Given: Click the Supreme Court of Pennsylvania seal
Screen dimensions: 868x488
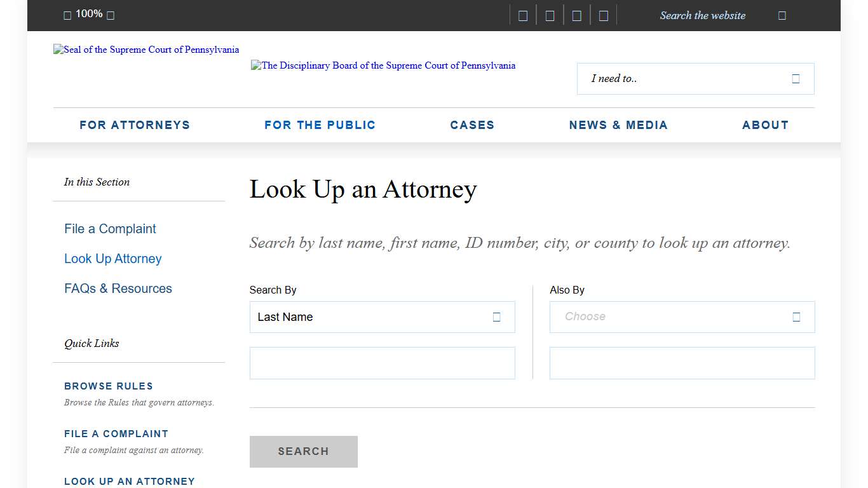Looking at the screenshot, I should pyautogui.click(x=146, y=49).
